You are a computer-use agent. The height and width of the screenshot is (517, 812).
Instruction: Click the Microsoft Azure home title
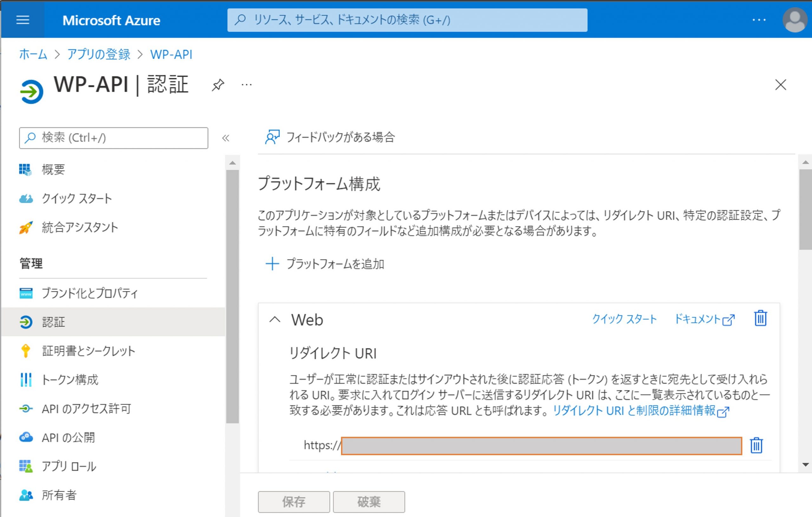point(111,20)
